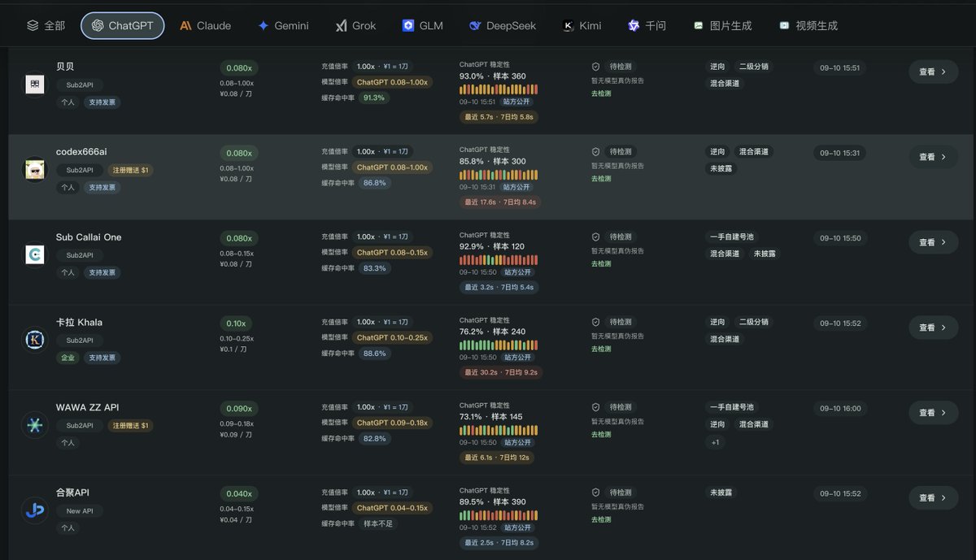
Task: Click 09-10 15:31 timestamp in last column
Action: click(x=840, y=153)
